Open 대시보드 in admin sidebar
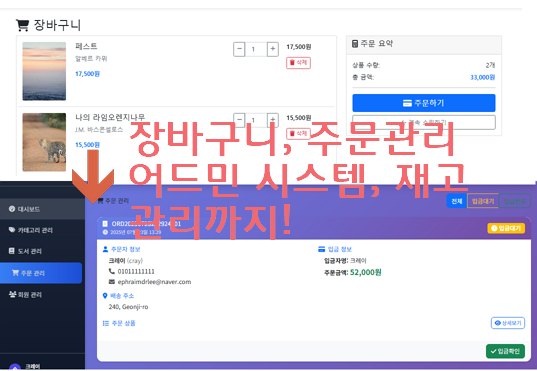This screenshot has width=537, height=371. (42, 209)
